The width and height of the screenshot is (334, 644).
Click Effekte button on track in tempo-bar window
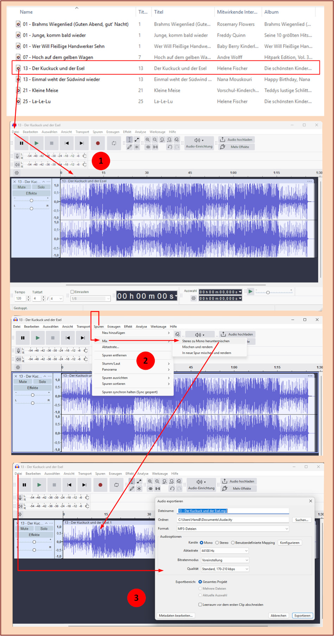[31, 193]
